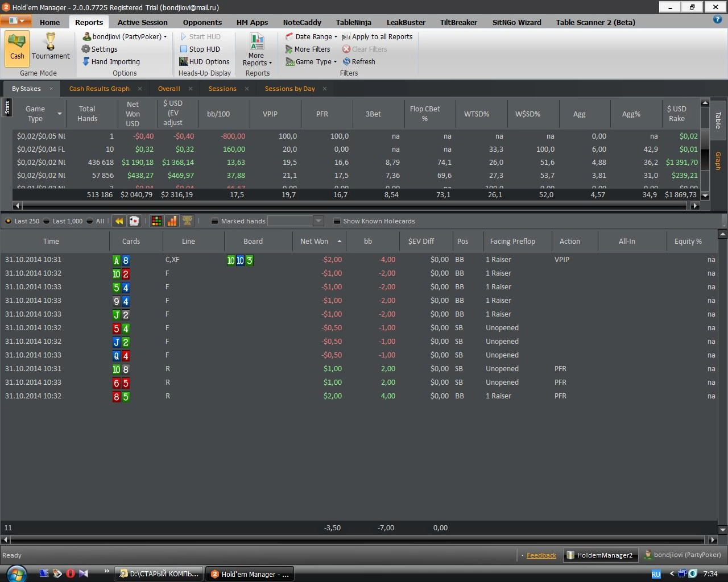Sort by the Net Won column arrow

point(340,242)
